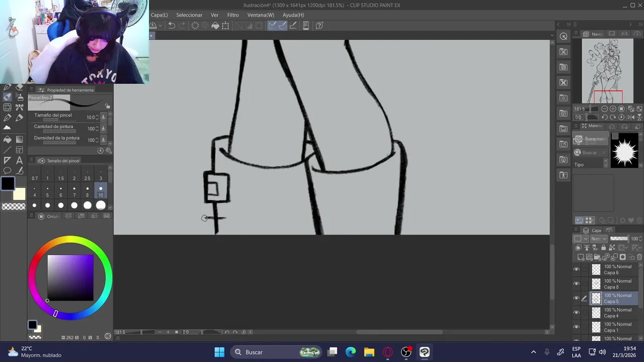The height and width of the screenshot is (362, 644).
Task: Open Tamaño del pincel dynamics button
Action: click(103, 117)
